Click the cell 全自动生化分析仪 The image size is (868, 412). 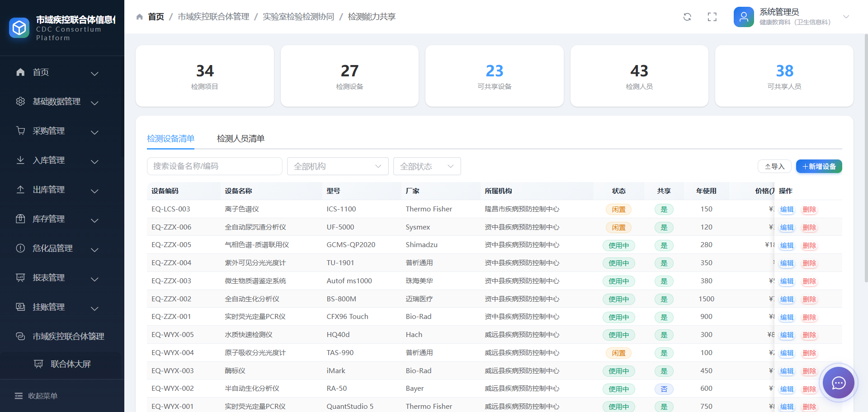tap(252, 299)
